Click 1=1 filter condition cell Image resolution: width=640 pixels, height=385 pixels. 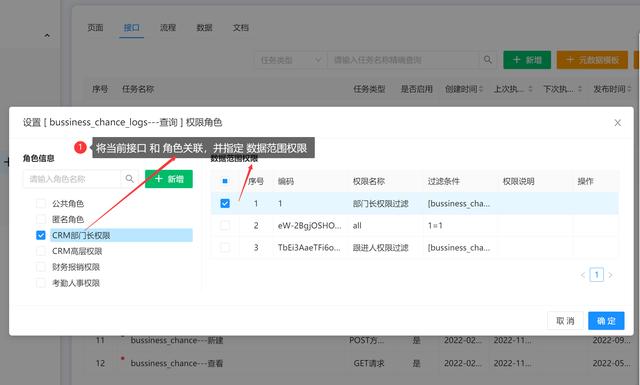coord(435,225)
